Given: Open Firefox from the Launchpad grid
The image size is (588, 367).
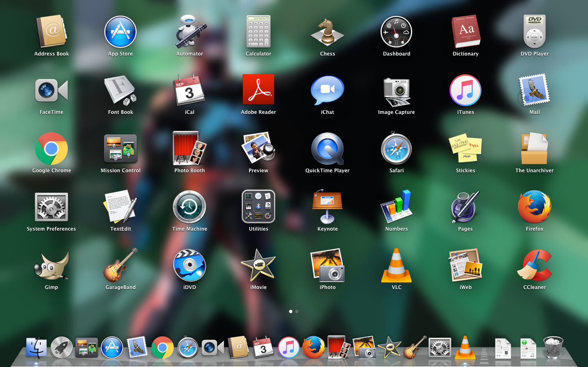Looking at the screenshot, I should pos(535,207).
